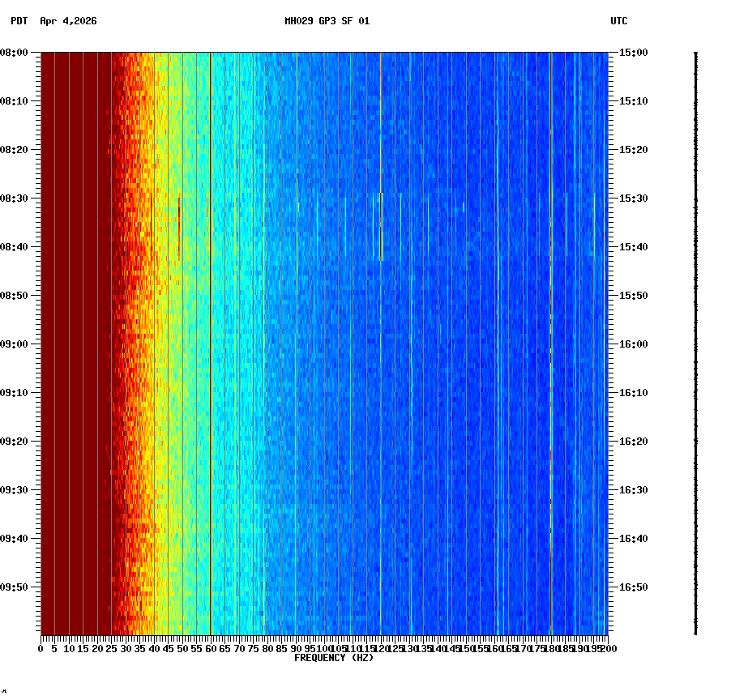
Task: Select the 50 Hz frequency tick label
Action: 181,648
